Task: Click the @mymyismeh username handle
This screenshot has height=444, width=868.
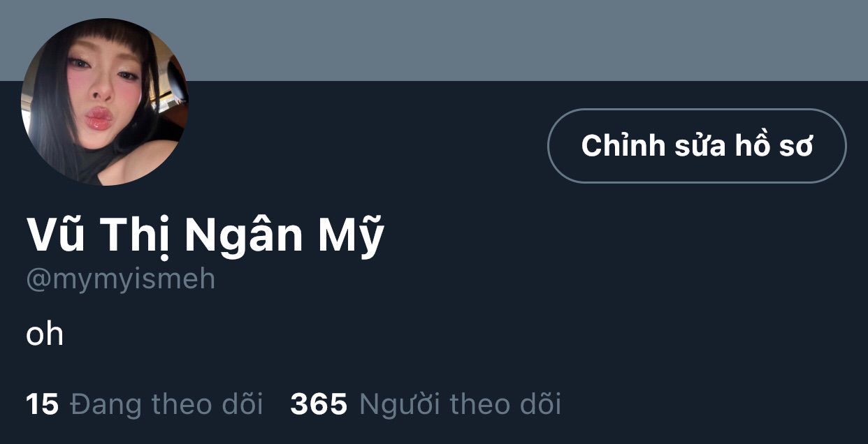Action: [121, 279]
